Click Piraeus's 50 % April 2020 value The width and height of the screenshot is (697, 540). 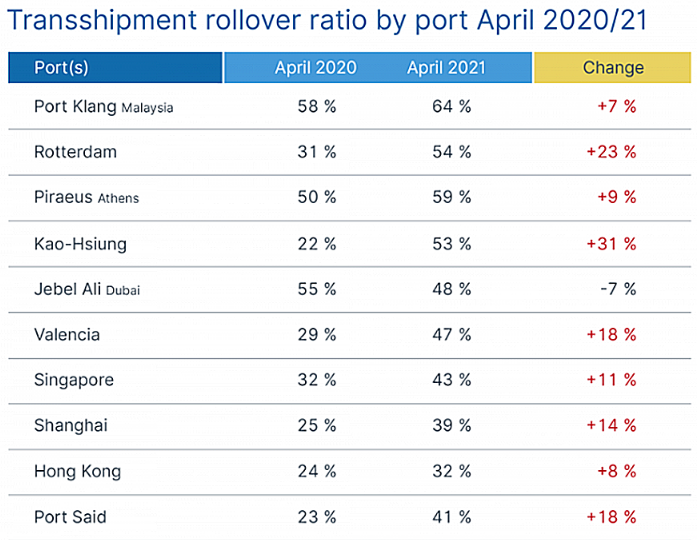(x=317, y=198)
